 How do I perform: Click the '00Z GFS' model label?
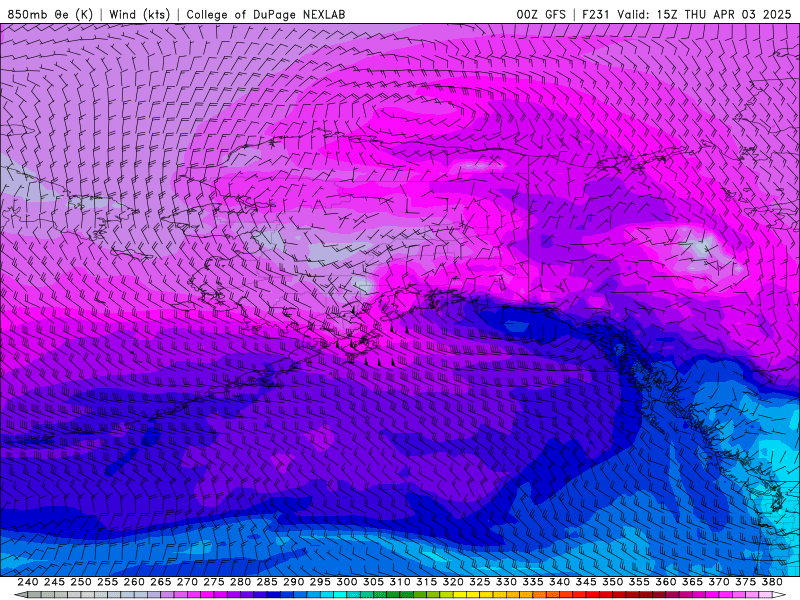pos(541,14)
